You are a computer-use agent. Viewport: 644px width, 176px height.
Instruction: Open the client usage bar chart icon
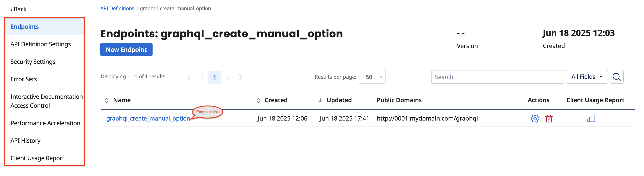coord(591,118)
